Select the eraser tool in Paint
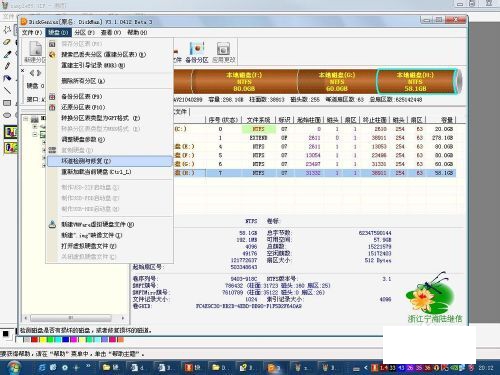This screenshot has height=375, width=500. click(7, 42)
